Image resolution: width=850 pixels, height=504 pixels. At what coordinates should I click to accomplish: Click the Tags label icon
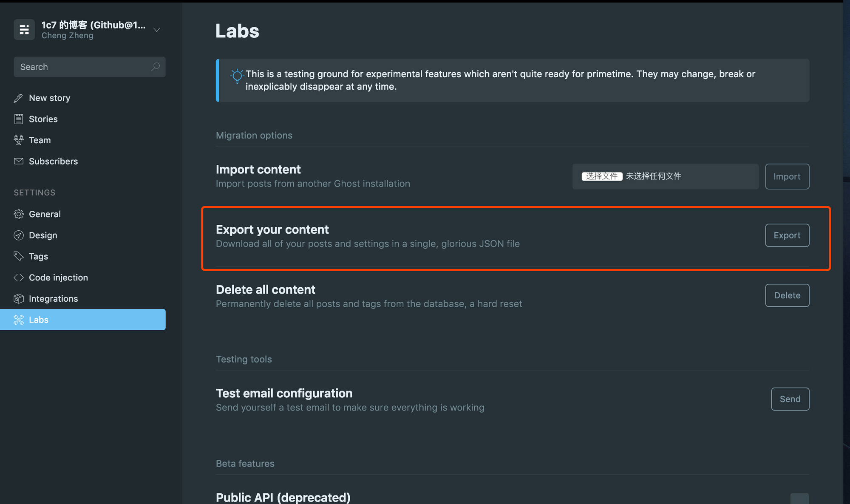18,256
